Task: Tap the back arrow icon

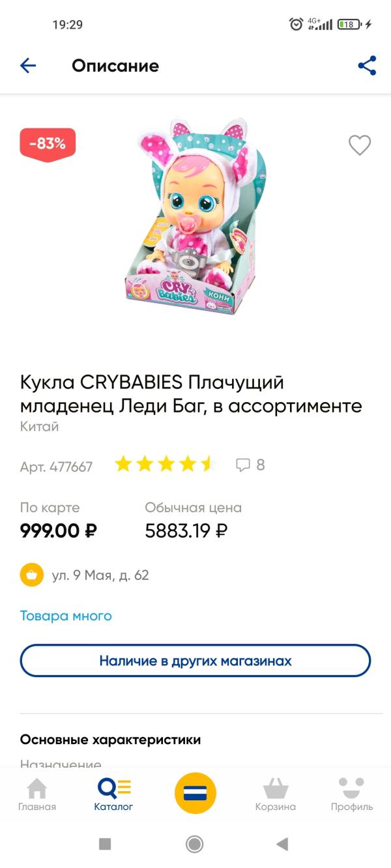Action: pyautogui.click(x=28, y=66)
